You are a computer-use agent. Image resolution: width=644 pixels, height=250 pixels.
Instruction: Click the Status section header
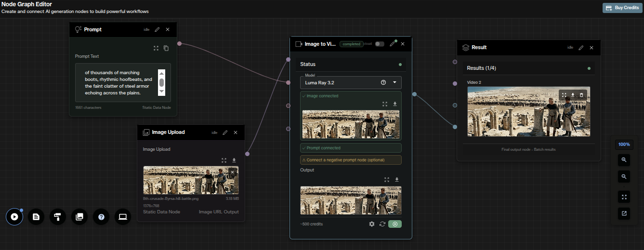[x=351, y=64]
